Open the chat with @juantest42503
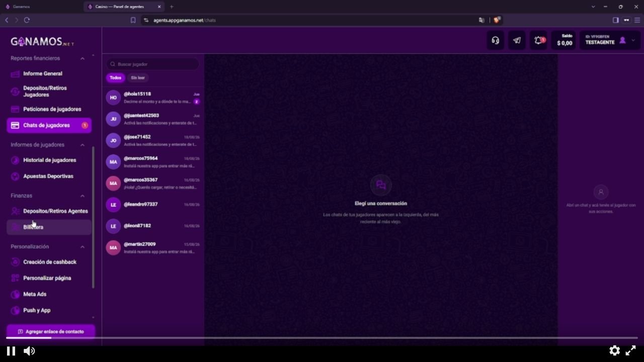Viewport: 644px width, 362px height. click(x=153, y=119)
